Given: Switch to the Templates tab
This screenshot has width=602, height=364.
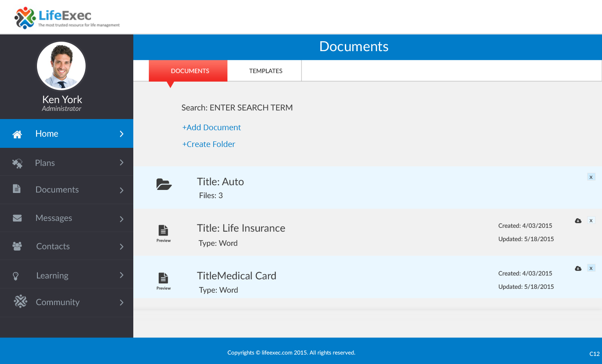Looking at the screenshot, I should coord(264,71).
